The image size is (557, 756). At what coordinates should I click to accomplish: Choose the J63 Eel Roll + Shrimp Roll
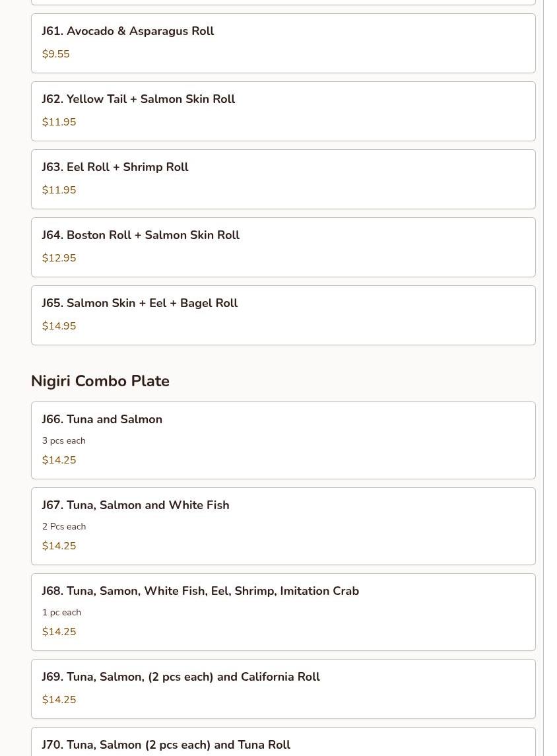pyautogui.click(x=115, y=168)
